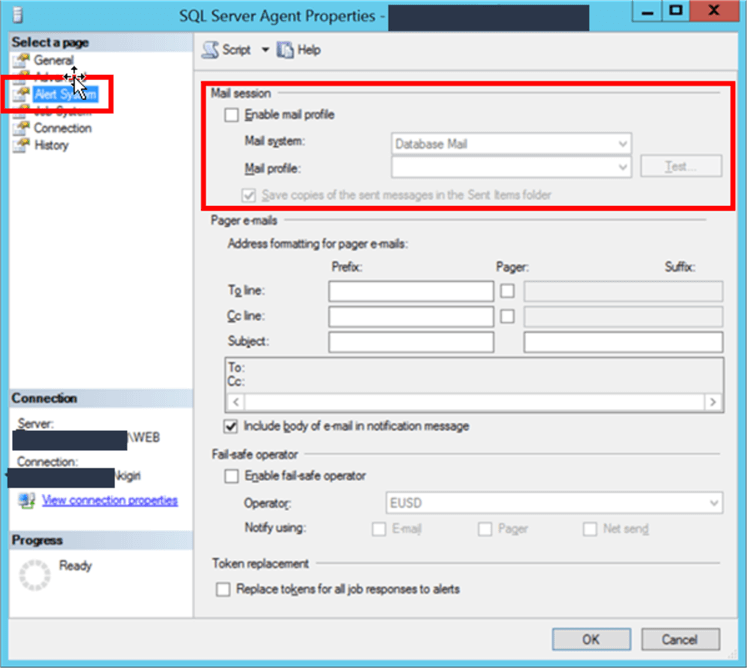
Task: Open the Script dropdown arrow
Action: 265,50
